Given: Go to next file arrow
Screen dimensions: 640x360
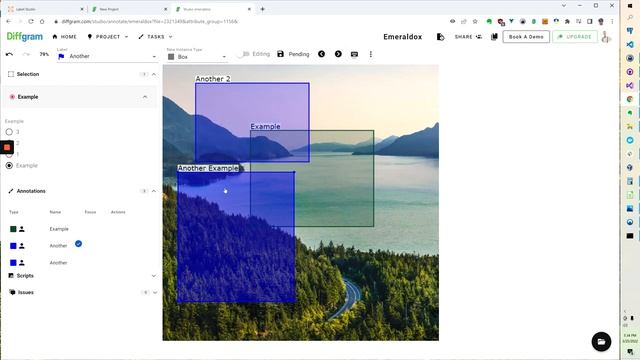Looking at the screenshot, I should [338, 54].
